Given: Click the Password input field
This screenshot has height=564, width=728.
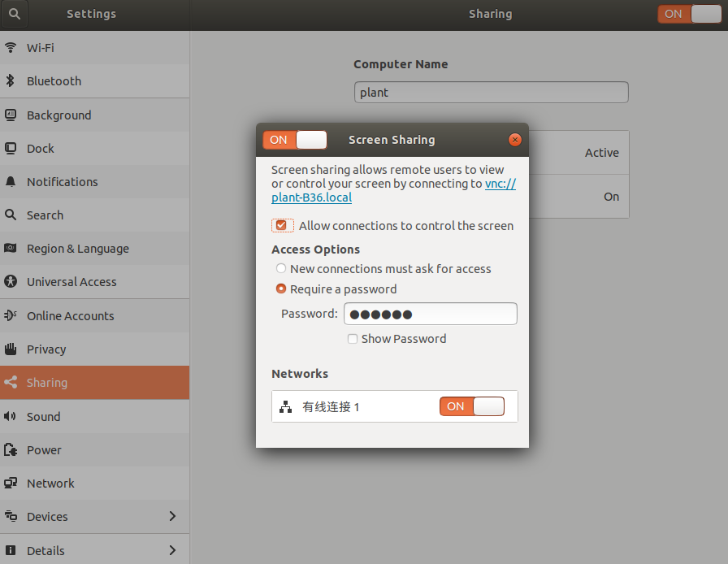Looking at the screenshot, I should point(431,314).
